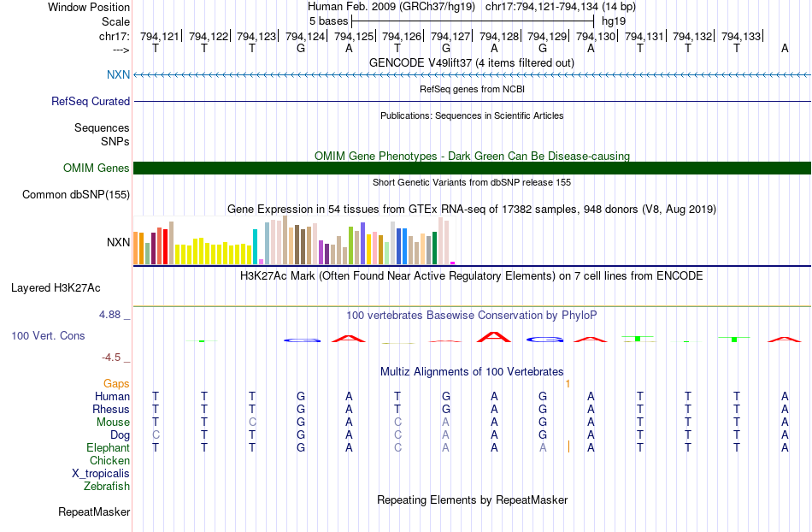Click position label 794,121 on the ruler
Screen dimensions: 812x532
point(159,36)
